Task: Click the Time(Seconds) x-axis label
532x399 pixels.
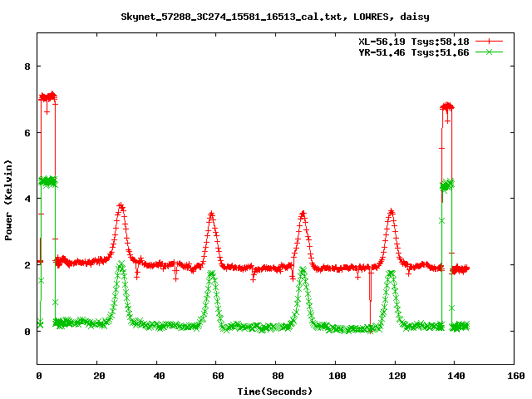Action: [275, 392]
